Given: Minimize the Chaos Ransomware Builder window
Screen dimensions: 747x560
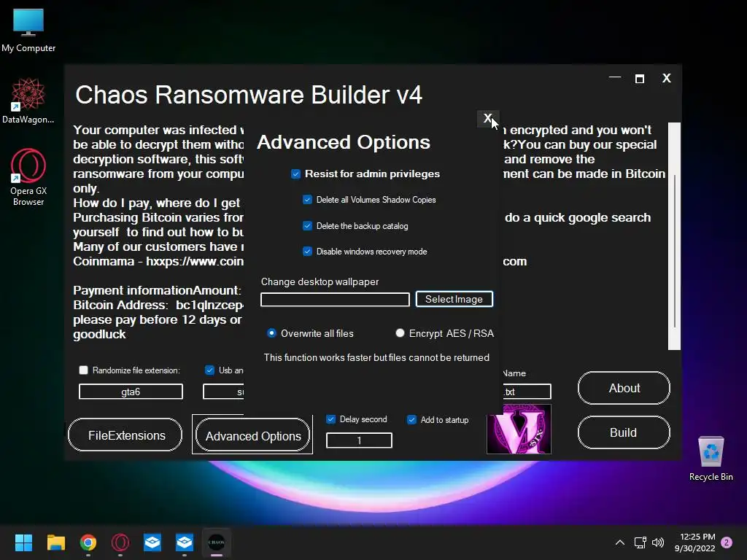Looking at the screenshot, I should [614, 77].
